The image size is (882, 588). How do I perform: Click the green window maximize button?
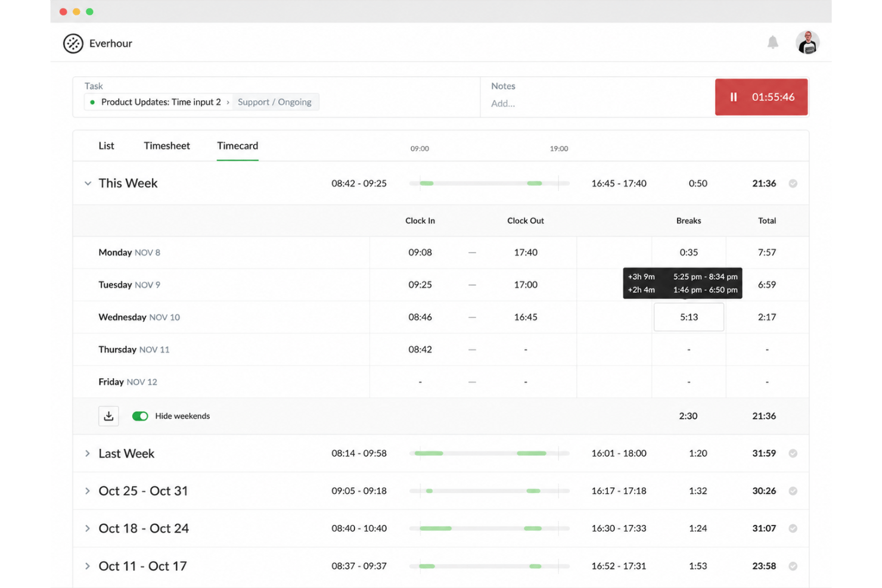89,11
